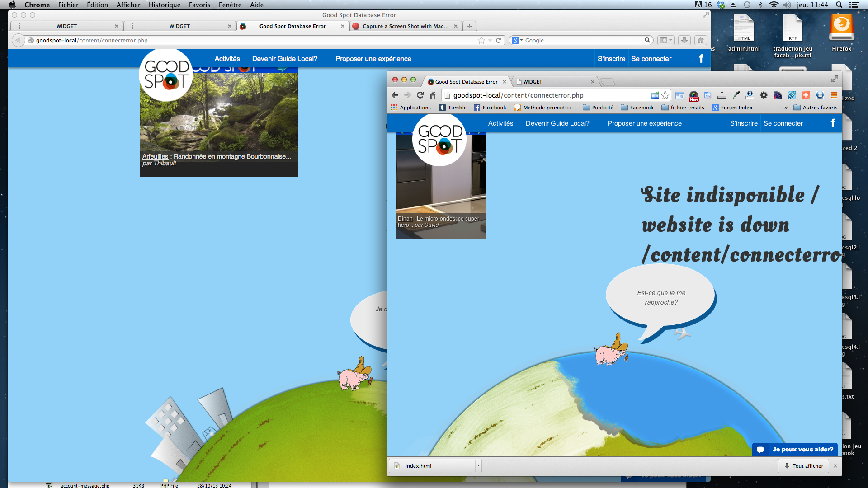This screenshot has height=488, width=868.
Task: Open Firefox bookmarks menu dropdown button
Action: (665, 40)
